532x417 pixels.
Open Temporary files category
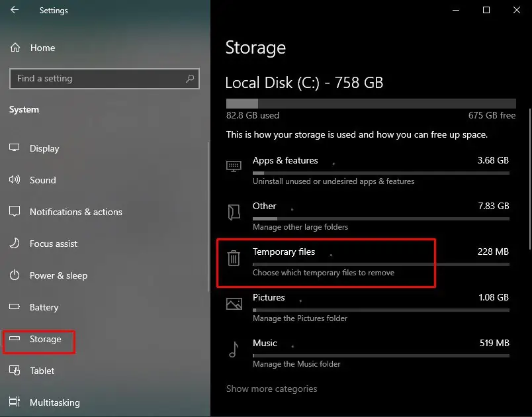[x=368, y=262]
